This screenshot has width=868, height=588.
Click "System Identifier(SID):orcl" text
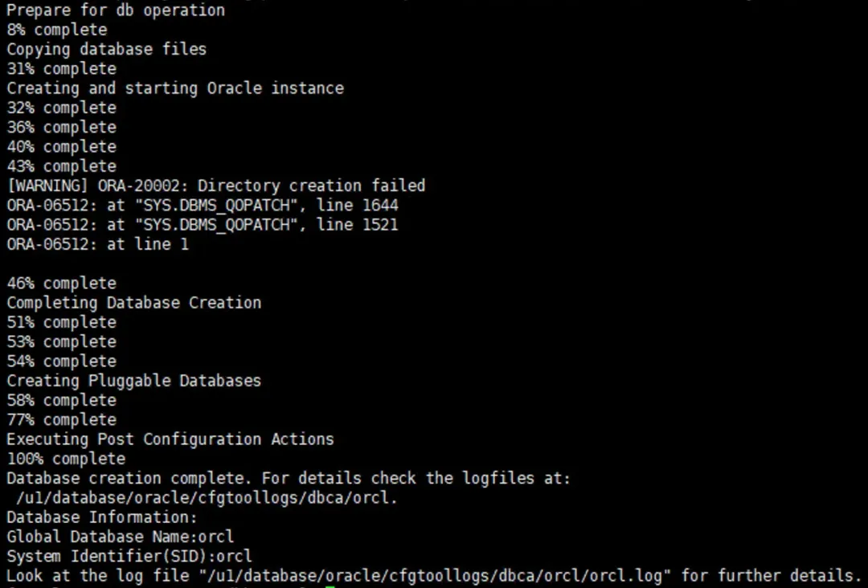[129, 556]
